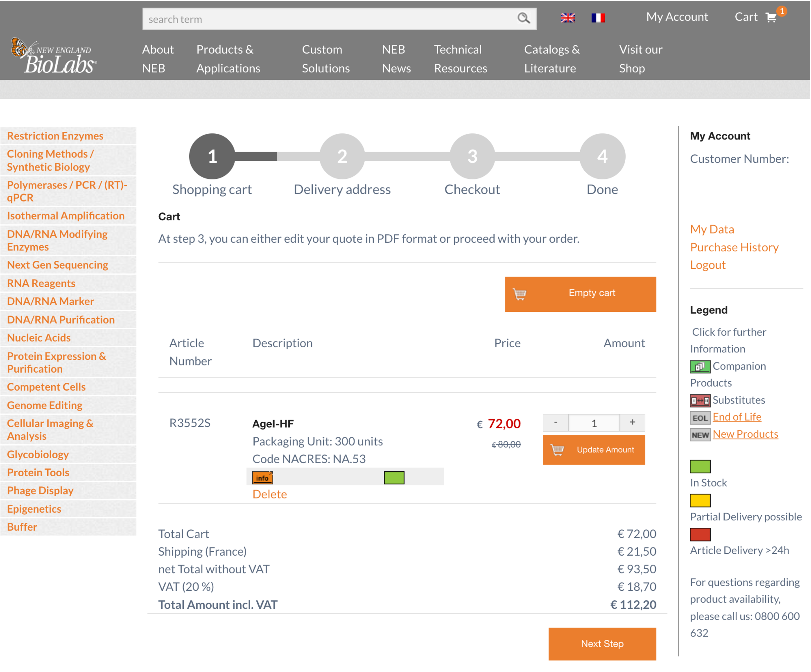Viewport: 811px width, 672px height.
Task: Open Visit our Shop menu
Action: click(x=640, y=59)
